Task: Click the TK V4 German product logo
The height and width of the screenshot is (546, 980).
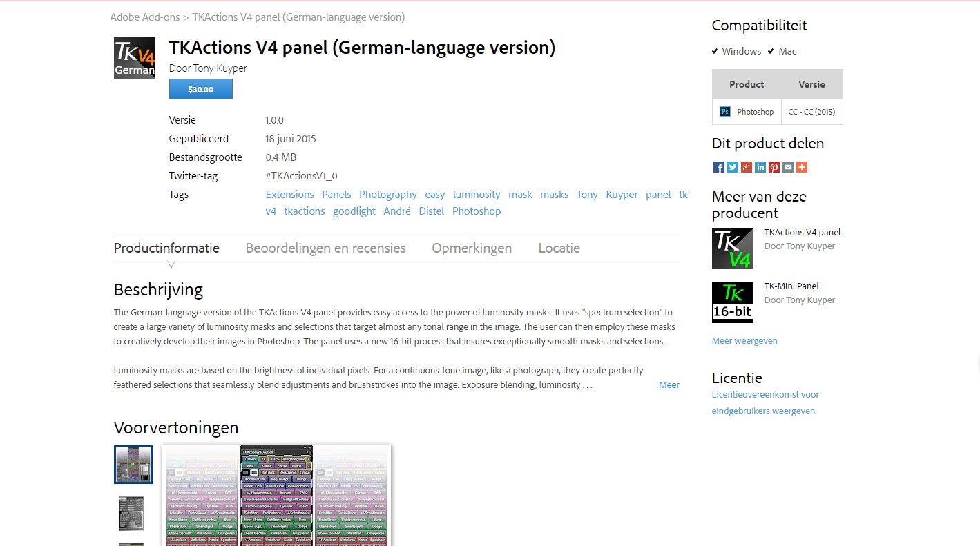Action: pyautogui.click(x=134, y=58)
